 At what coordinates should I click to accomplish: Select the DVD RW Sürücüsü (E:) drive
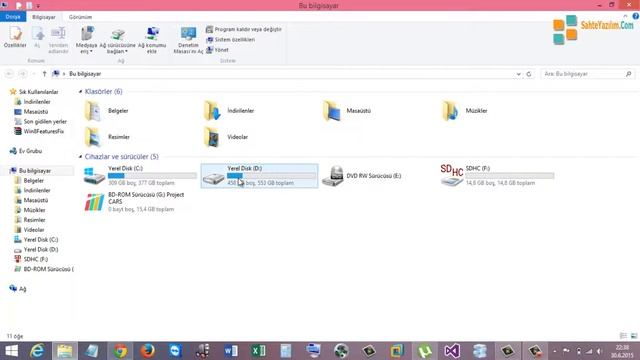[362, 176]
